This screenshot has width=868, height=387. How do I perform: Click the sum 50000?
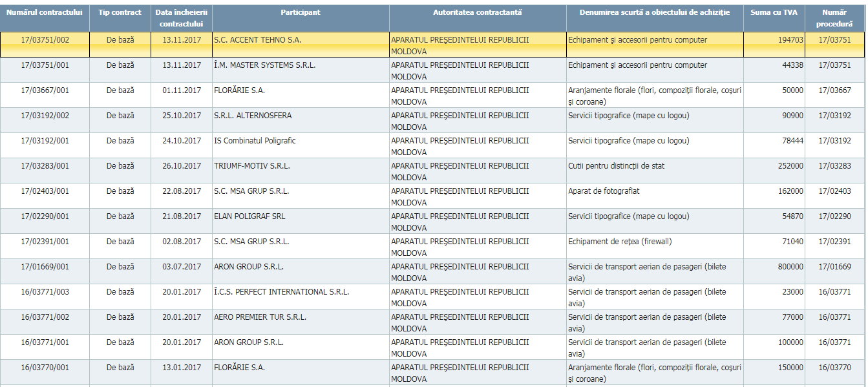click(x=793, y=90)
